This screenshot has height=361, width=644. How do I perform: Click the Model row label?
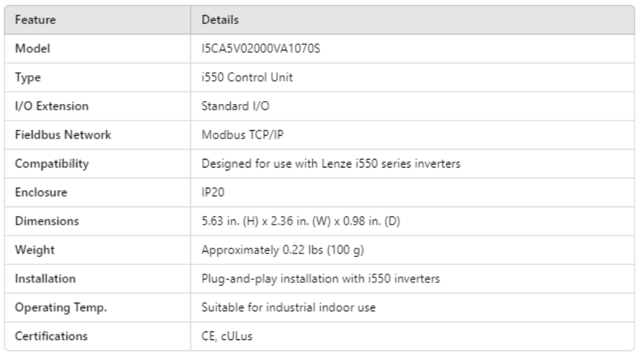pyautogui.click(x=32, y=48)
